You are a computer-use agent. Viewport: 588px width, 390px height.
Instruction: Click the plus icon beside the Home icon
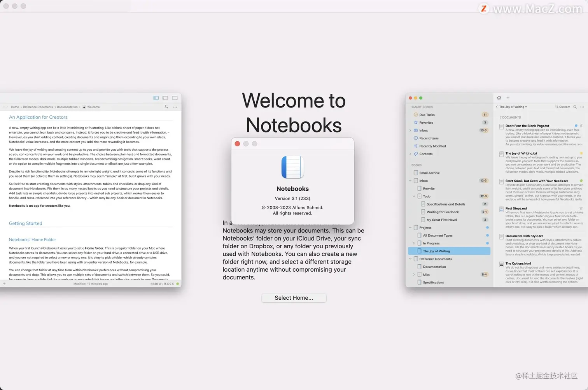click(508, 98)
